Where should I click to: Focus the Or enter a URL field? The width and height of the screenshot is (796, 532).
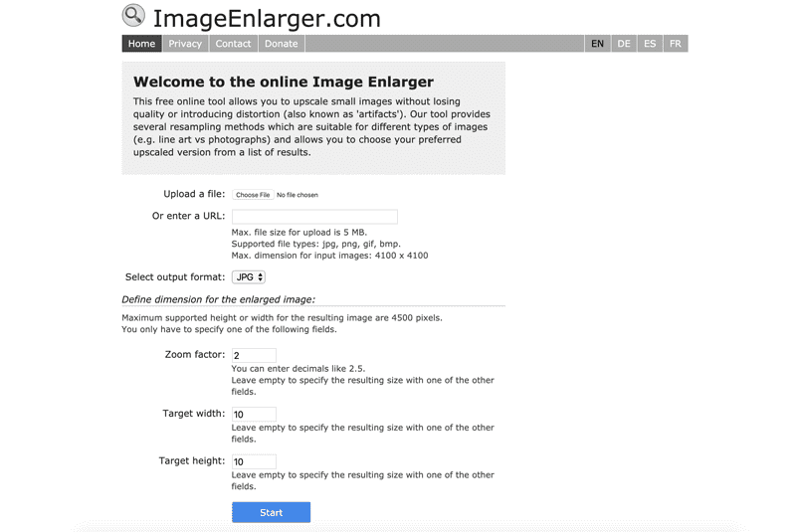(x=314, y=217)
